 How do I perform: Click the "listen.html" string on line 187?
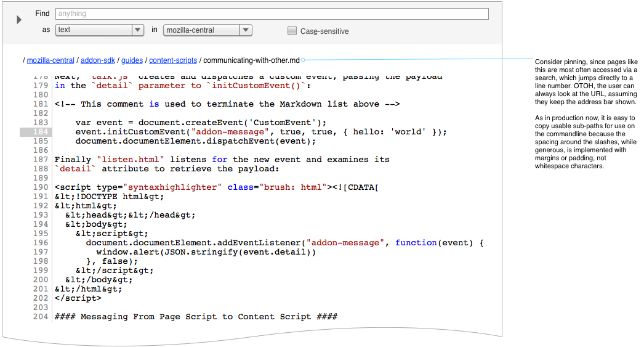tap(131, 160)
